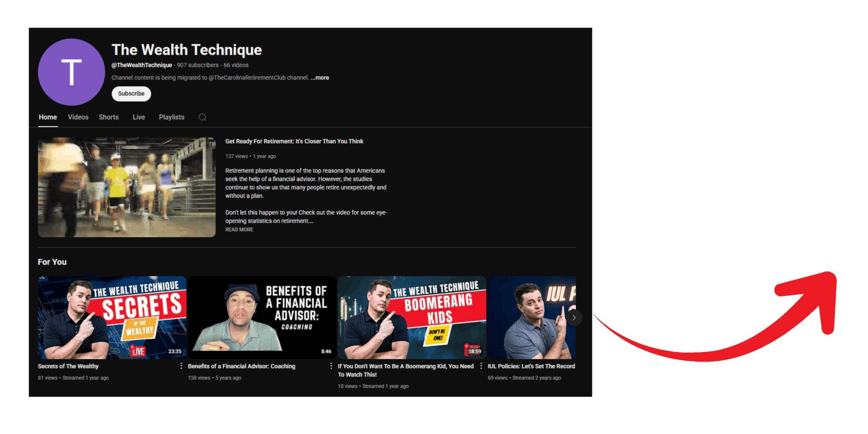This screenshot has width=868, height=434.
Task: Open the purple T channel avatar
Action: coord(72,72)
